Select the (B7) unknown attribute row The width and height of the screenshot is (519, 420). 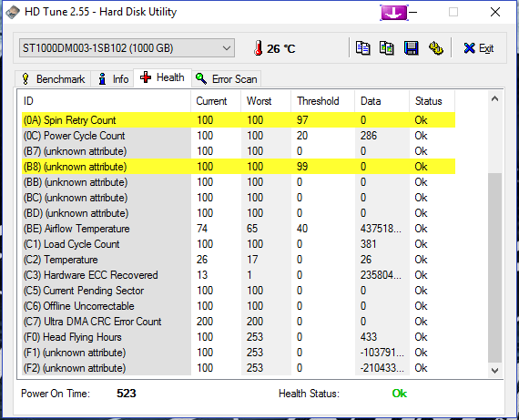pyautogui.click(x=239, y=151)
